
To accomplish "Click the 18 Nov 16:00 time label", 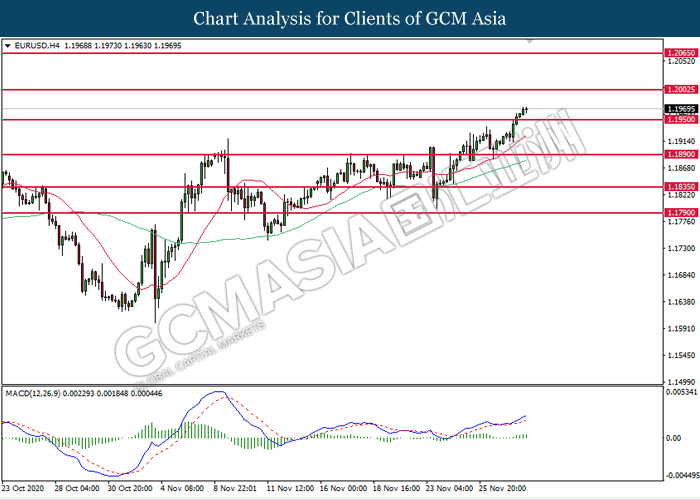I will (396, 488).
